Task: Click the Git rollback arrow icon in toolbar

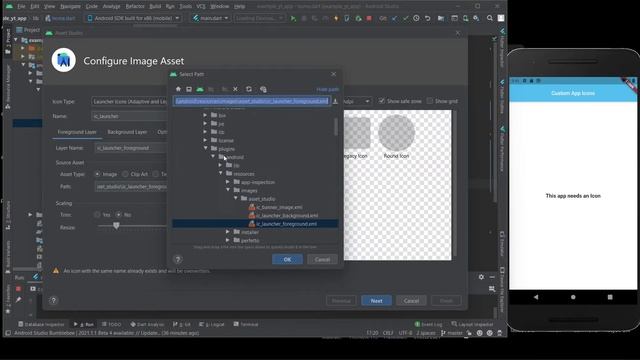Action: click(427, 18)
